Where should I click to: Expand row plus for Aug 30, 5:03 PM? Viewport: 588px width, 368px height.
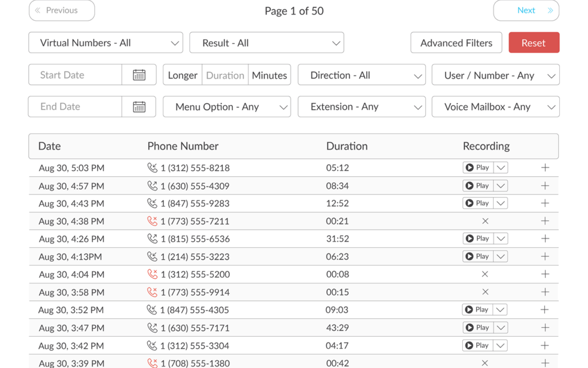(545, 168)
